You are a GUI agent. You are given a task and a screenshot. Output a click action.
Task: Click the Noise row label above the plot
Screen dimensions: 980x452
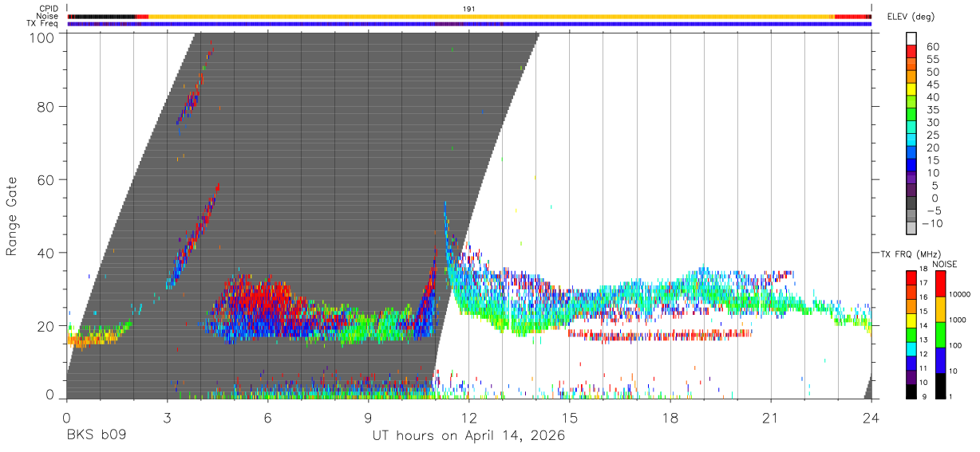(48, 16)
